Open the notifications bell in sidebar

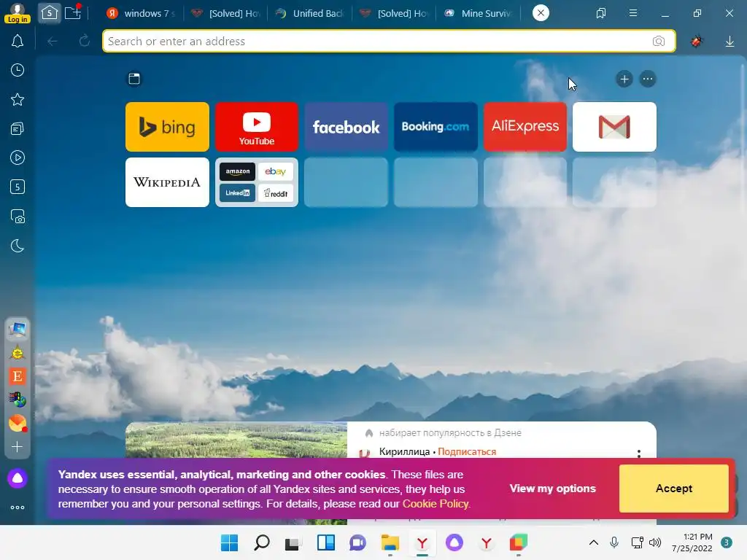18,42
